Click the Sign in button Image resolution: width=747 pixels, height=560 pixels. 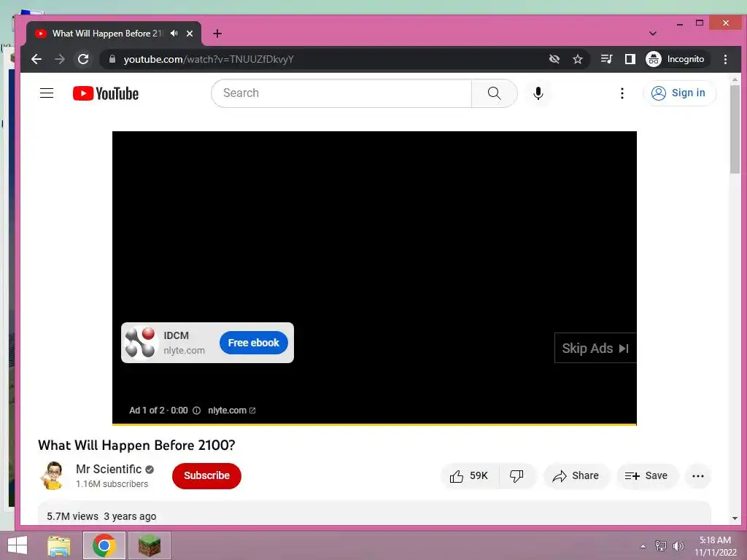click(679, 93)
